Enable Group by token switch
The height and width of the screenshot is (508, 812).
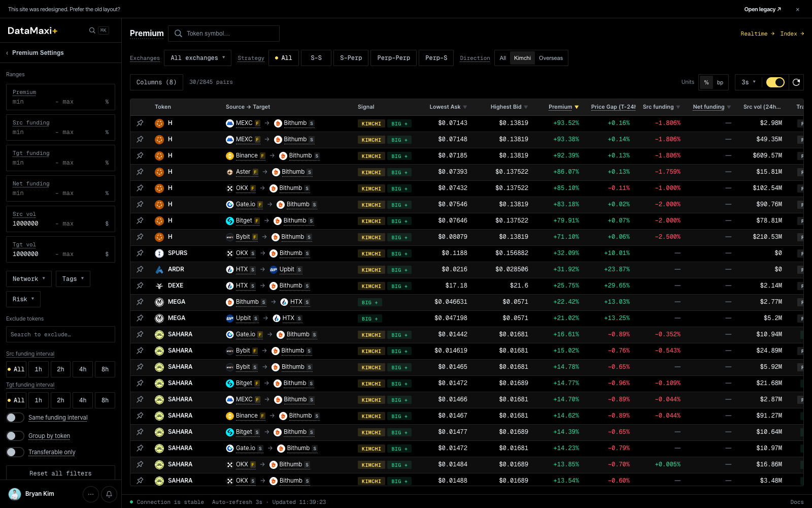(x=15, y=436)
